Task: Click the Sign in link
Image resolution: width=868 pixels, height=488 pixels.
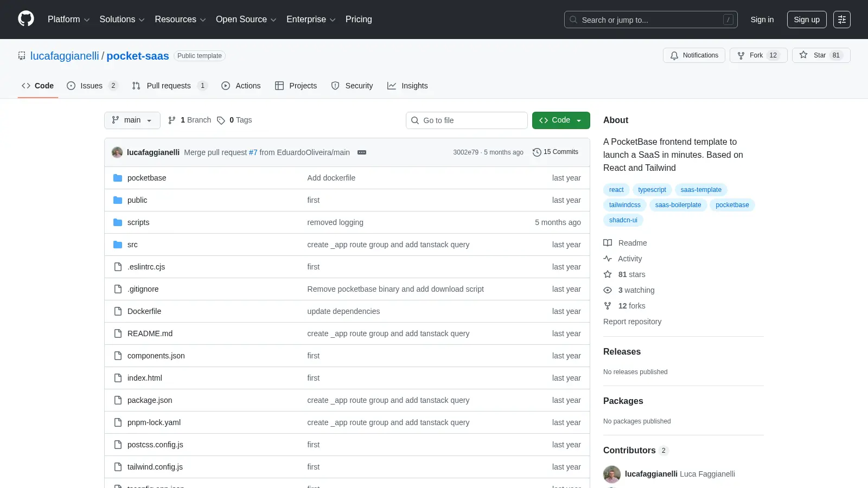Action: pos(762,20)
